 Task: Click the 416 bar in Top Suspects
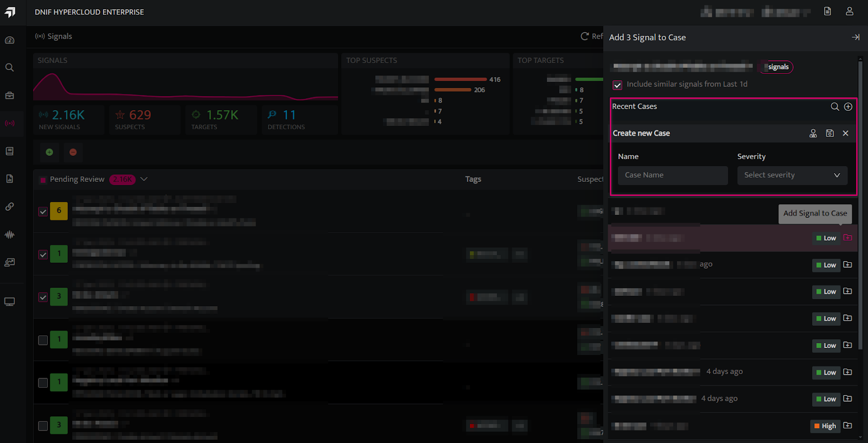click(x=461, y=79)
